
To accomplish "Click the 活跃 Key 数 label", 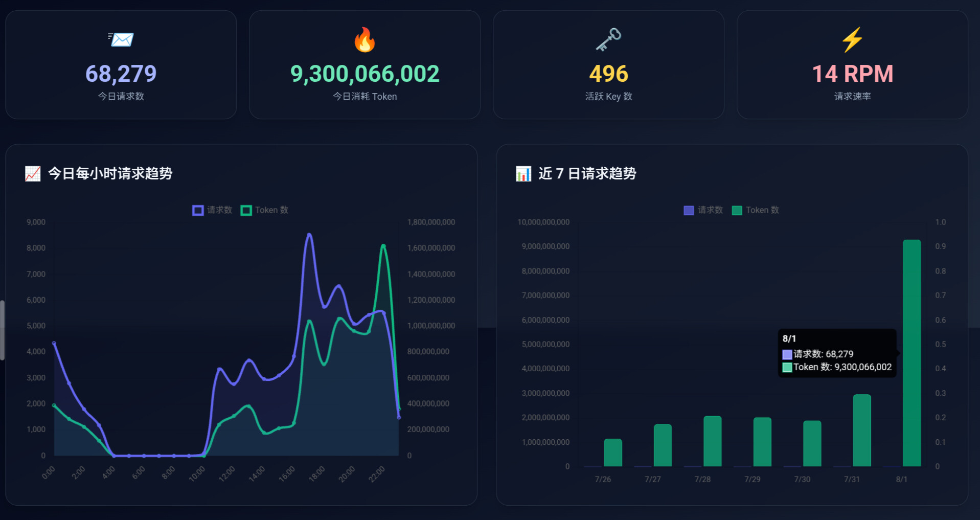I will [x=608, y=96].
